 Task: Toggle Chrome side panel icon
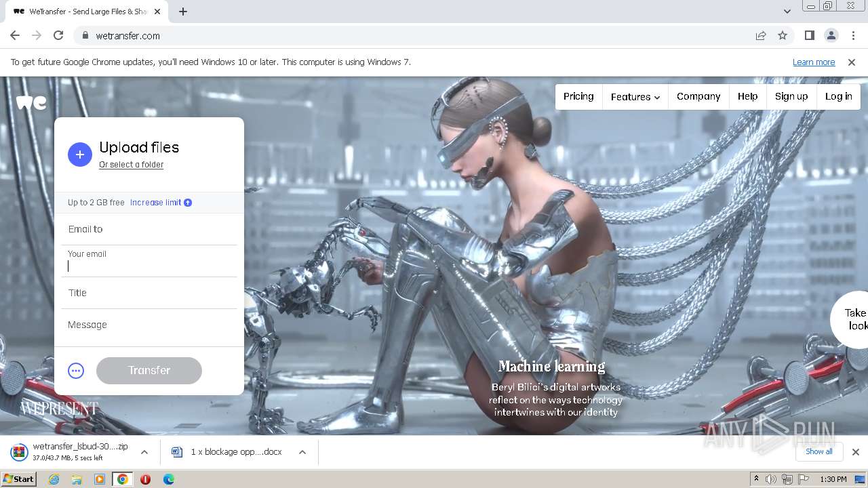click(809, 35)
